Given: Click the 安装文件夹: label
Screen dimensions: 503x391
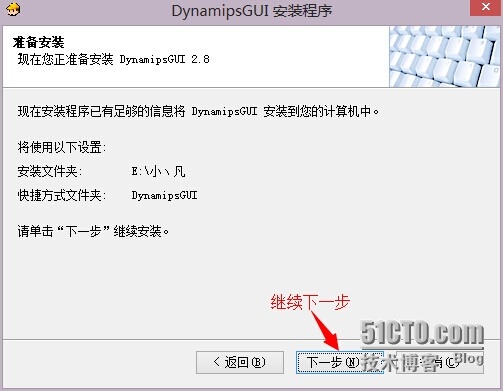Looking at the screenshot, I should click(x=50, y=172).
